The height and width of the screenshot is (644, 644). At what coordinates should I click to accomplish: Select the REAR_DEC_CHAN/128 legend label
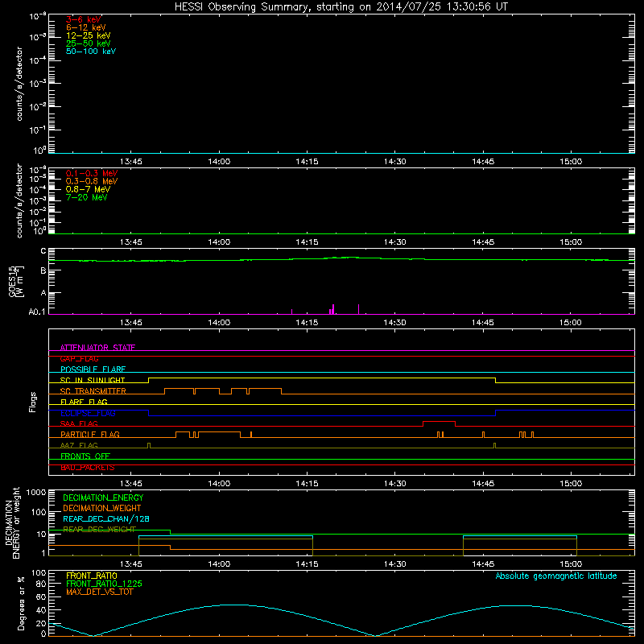click(x=106, y=518)
